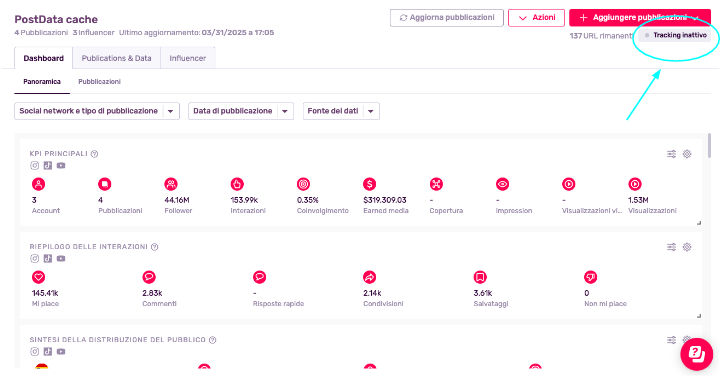This screenshot has height=384, width=726.
Task: Click the PostData cache title
Action: [56, 19]
